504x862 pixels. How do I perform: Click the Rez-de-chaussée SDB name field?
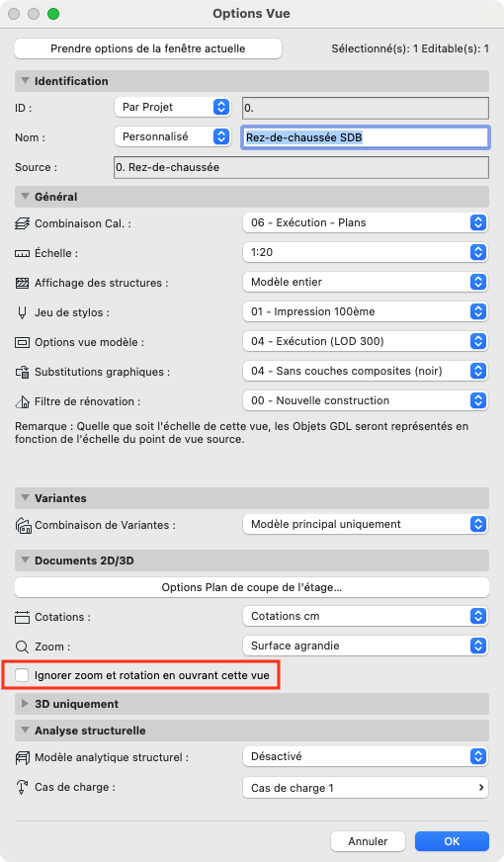pyautogui.click(x=366, y=137)
